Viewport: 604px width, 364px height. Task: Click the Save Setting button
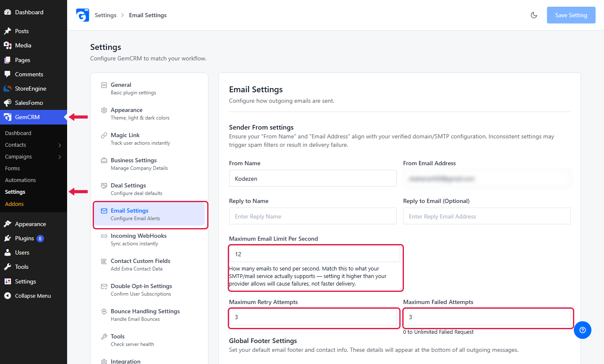[571, 15]
